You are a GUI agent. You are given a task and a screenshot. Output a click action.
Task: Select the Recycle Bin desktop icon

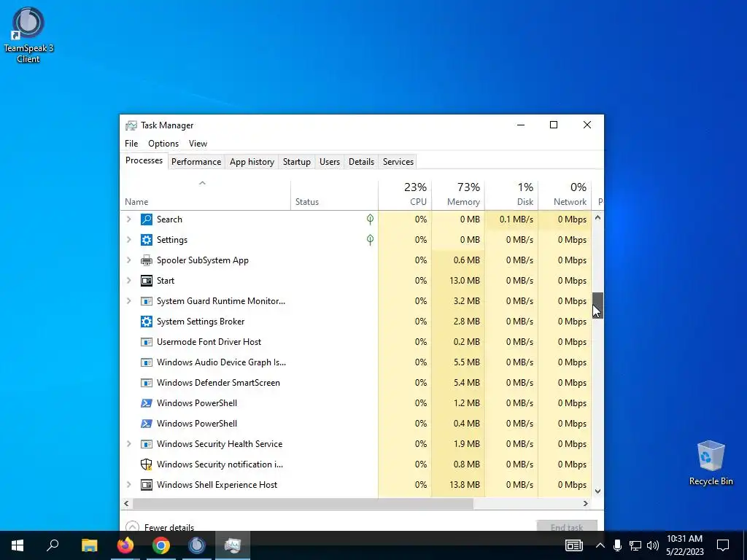(x=711, y=463)
